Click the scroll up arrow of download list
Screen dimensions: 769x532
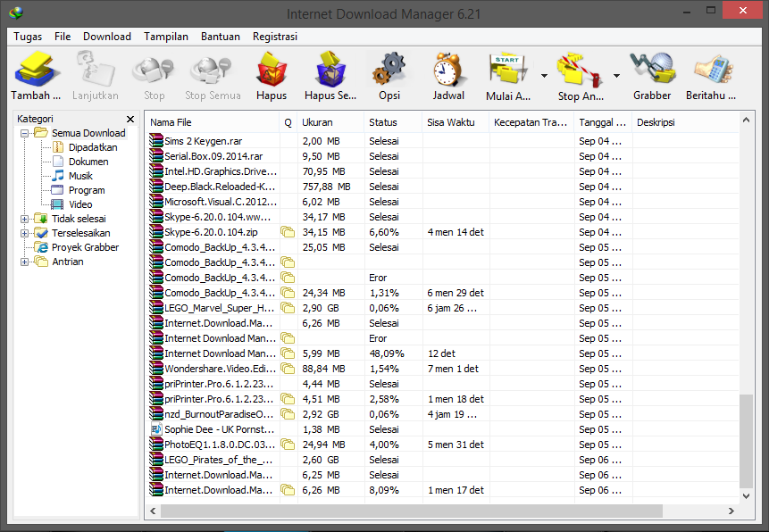(x=746, y=120)
